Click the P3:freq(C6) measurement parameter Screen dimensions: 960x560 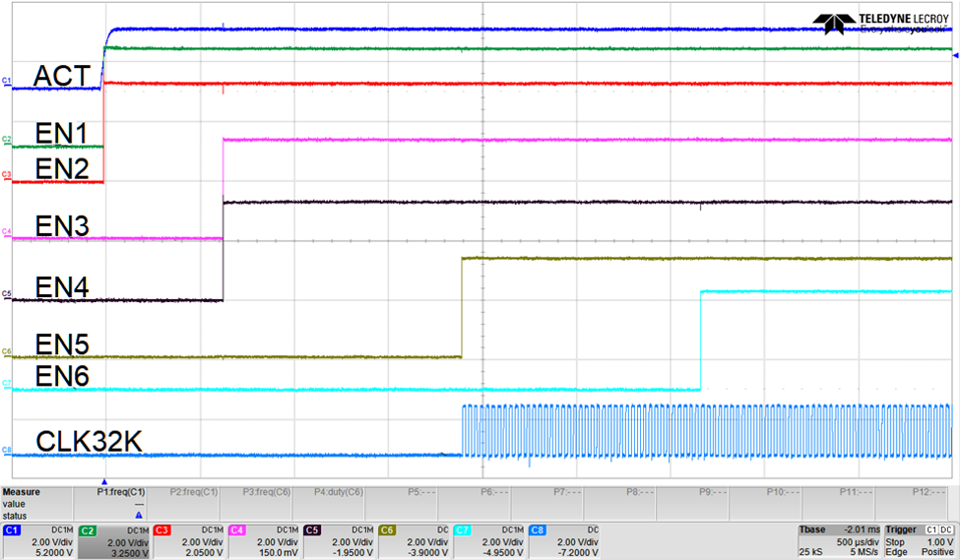[x=267, y=491]
